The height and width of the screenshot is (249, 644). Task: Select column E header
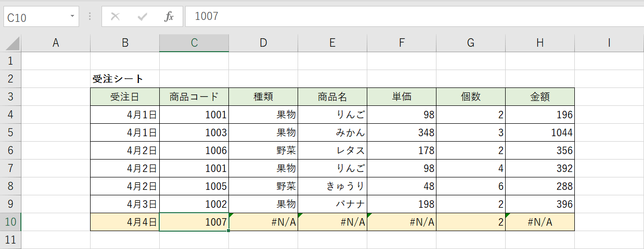tap(332, 43)
